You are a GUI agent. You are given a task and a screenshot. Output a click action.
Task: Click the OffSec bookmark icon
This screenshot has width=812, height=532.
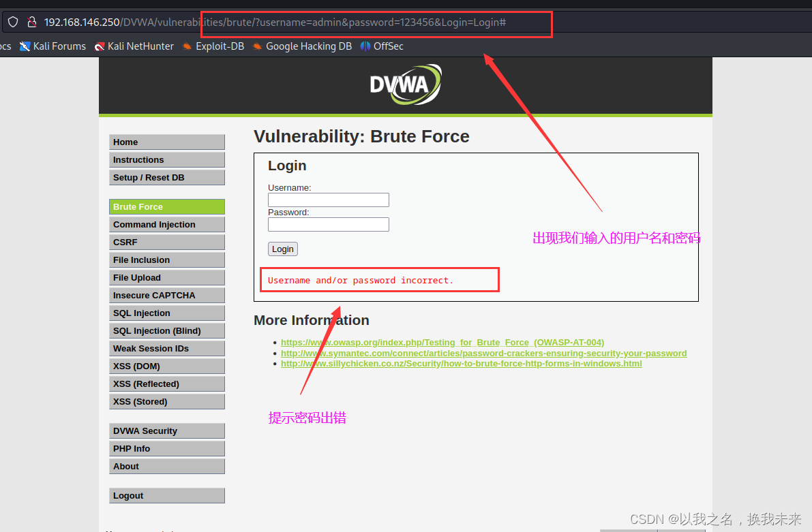(365, 46)
